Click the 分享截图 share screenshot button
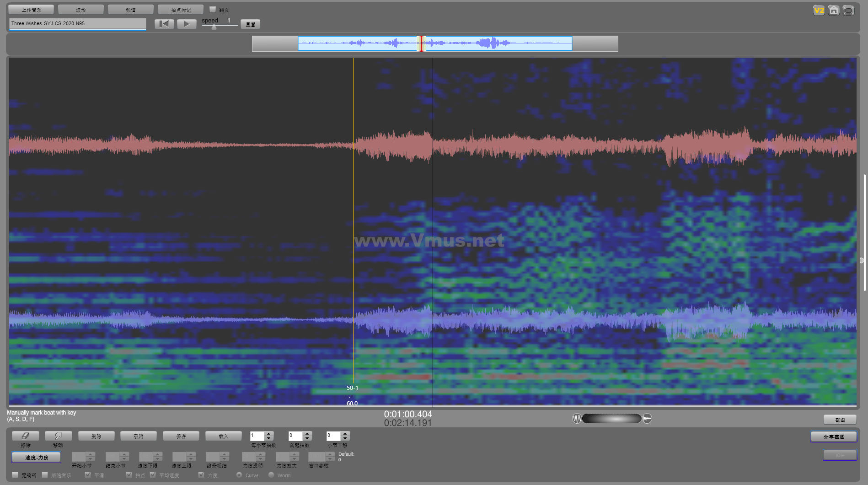 tap(833, 437)
